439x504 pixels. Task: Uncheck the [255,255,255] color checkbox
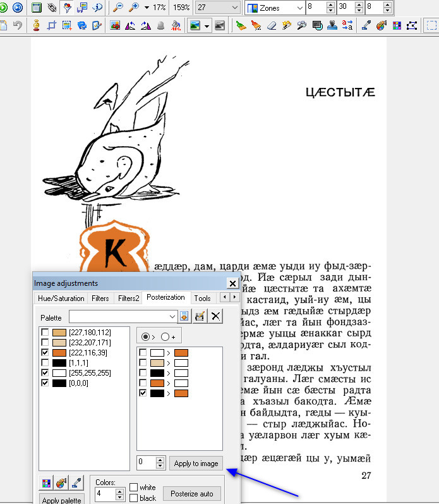[x=45, y=373]
